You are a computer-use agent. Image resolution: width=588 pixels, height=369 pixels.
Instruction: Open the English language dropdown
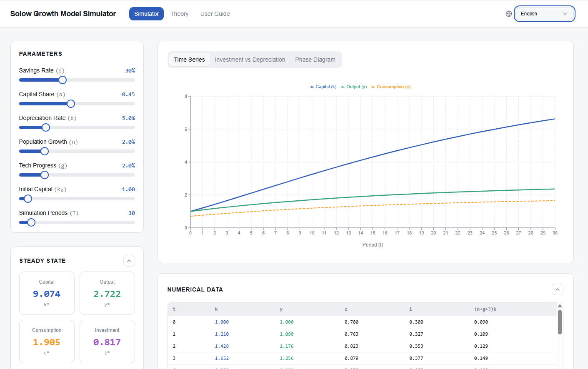pos(544,14)
